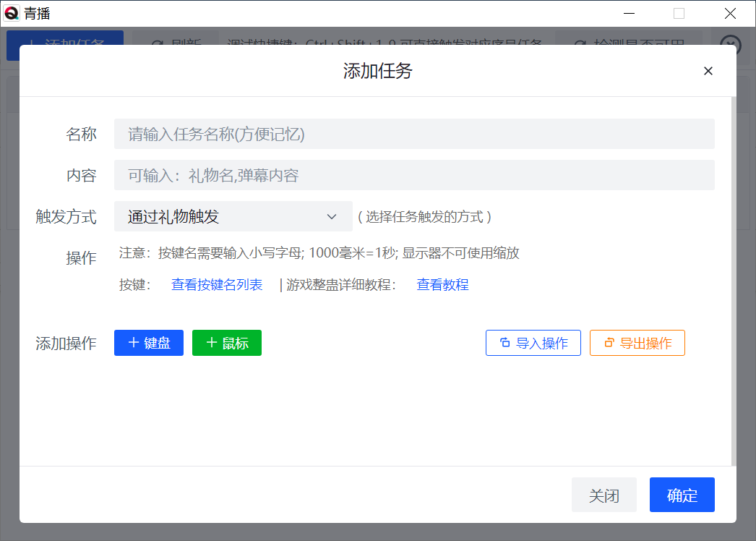
Task: Maximize the 青播 window
Action: pos(679,13)
